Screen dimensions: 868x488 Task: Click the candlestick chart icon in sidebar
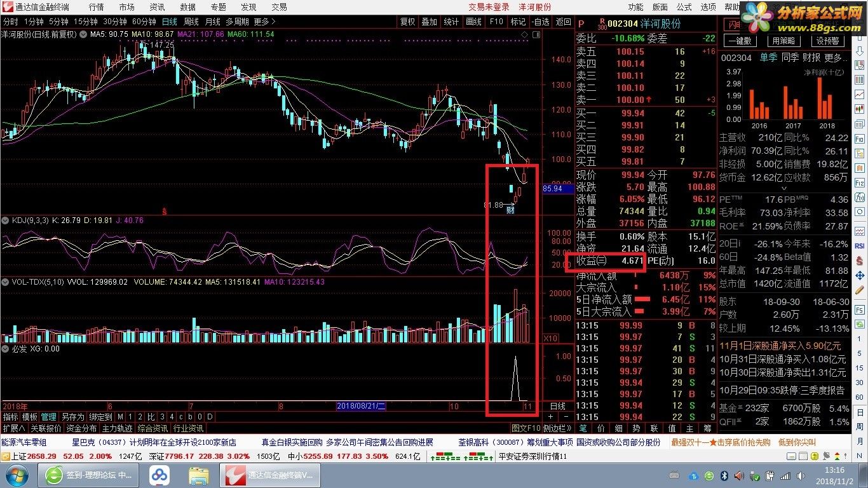(x=860, y=108)
